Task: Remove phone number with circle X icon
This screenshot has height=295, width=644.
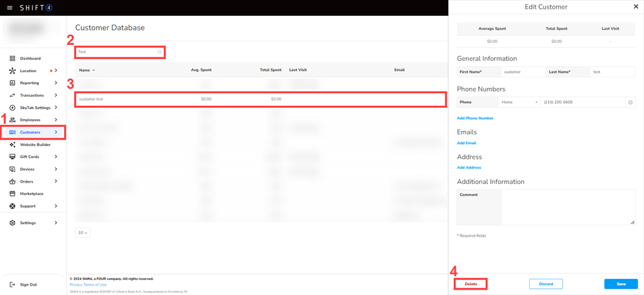Action: (x=630, y=103)
